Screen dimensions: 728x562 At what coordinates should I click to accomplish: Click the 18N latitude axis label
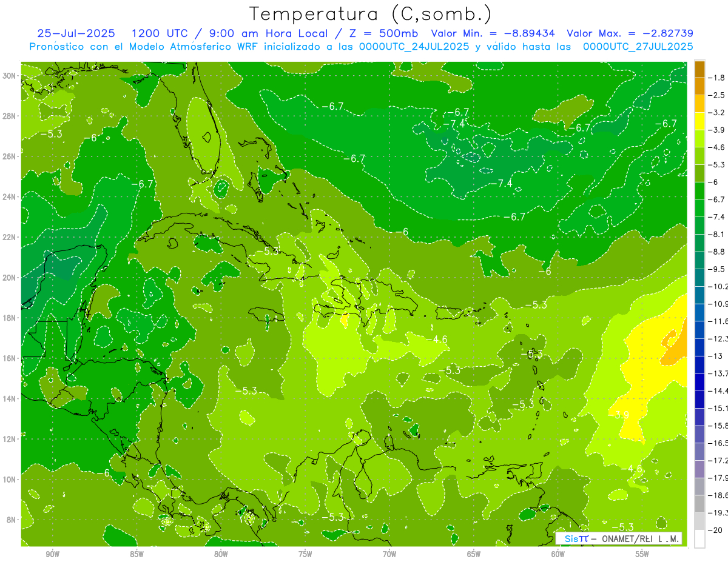click(x=10, y=318)
